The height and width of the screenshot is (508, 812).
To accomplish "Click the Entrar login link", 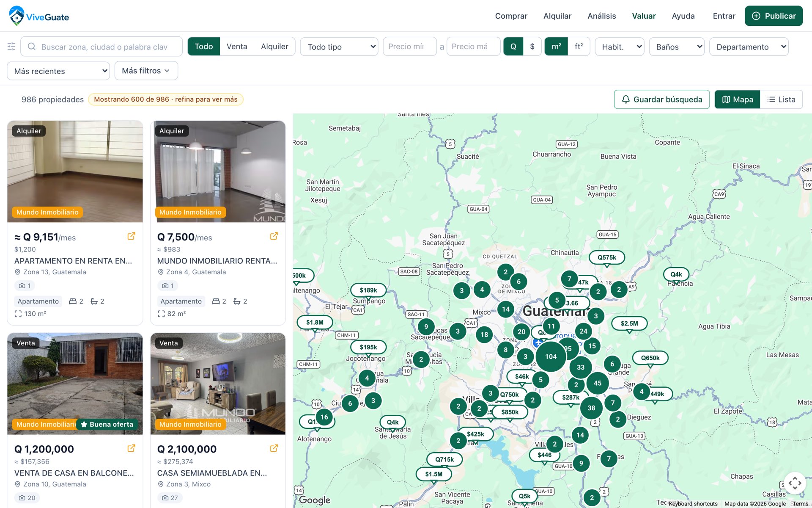I will tap(724, 16).
